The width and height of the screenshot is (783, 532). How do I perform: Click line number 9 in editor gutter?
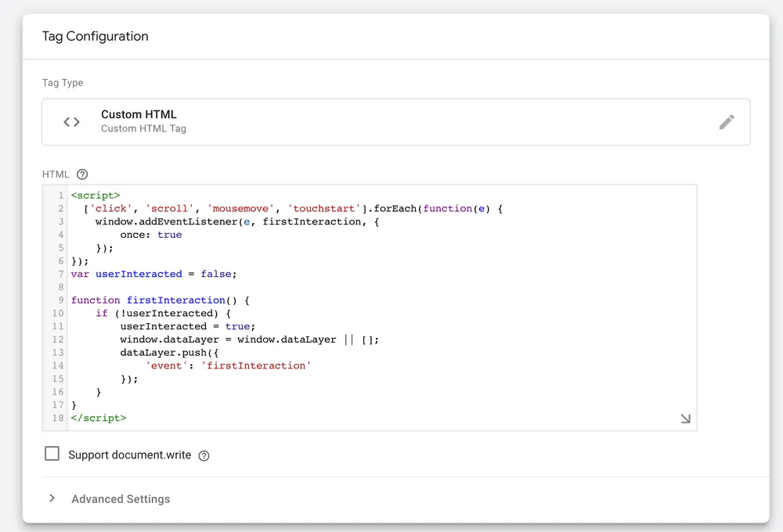point(60,300)
